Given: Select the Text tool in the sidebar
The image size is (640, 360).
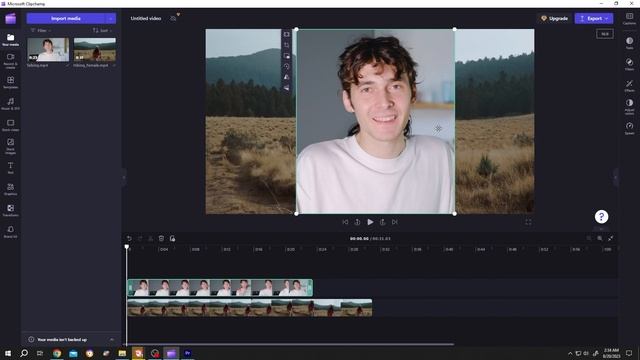Looking at the screenshot, I should (x=11, y=167).
